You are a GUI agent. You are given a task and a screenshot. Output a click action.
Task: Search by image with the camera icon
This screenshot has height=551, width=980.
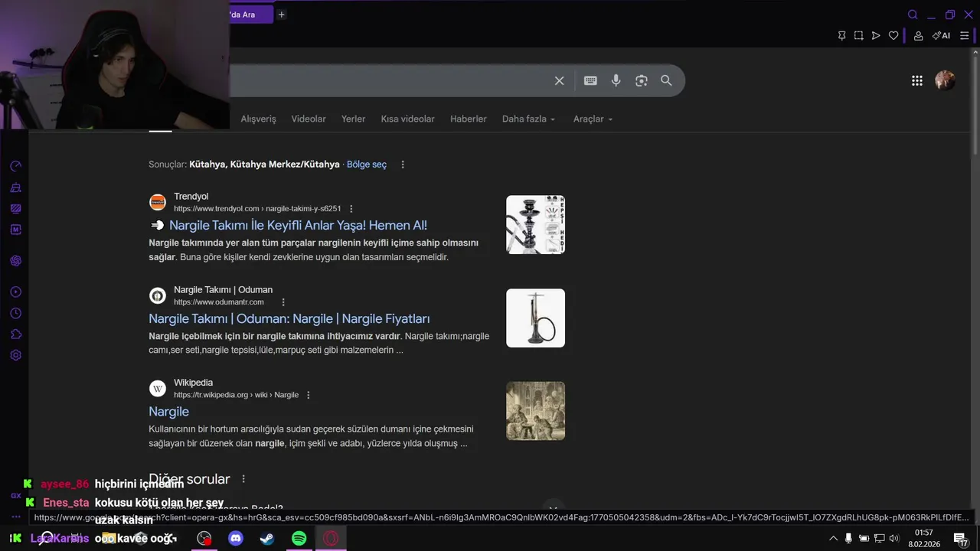[642, 80]
